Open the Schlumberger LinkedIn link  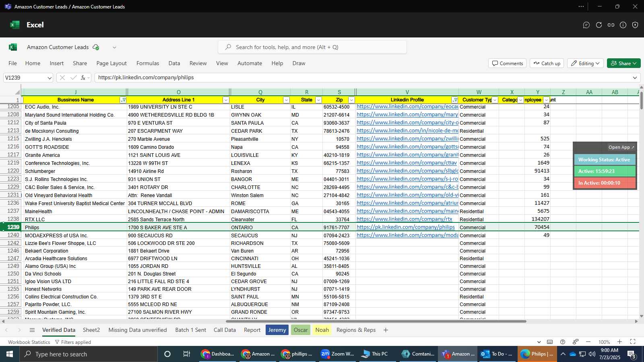[407, 171]
